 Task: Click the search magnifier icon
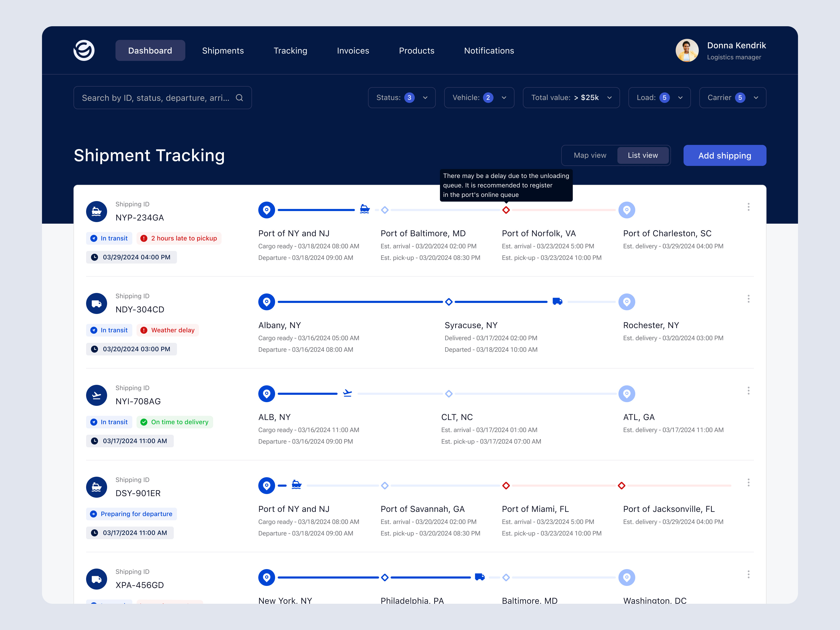pos(239,98)
